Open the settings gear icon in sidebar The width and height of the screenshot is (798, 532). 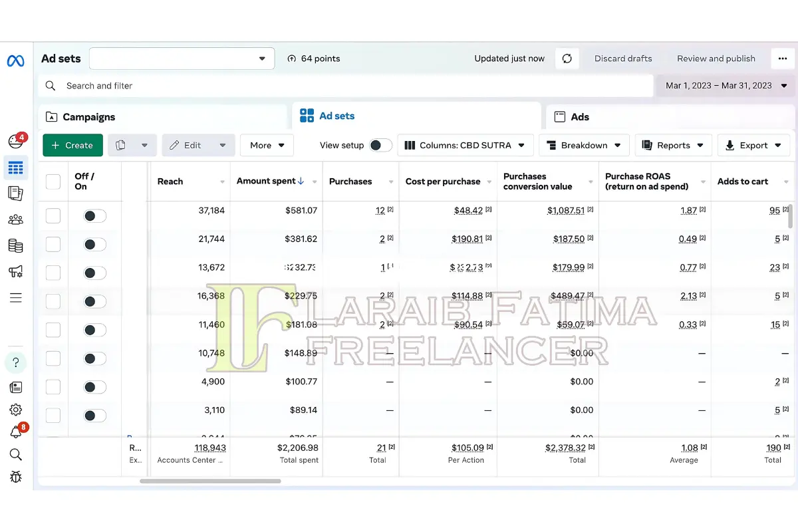[15, 410]
